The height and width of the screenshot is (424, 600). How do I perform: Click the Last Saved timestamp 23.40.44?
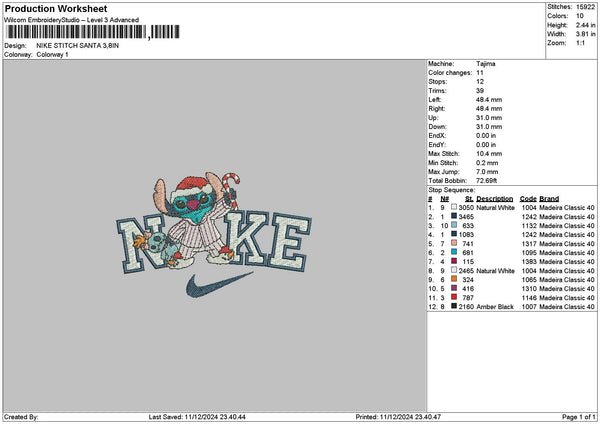click(233, 417)
